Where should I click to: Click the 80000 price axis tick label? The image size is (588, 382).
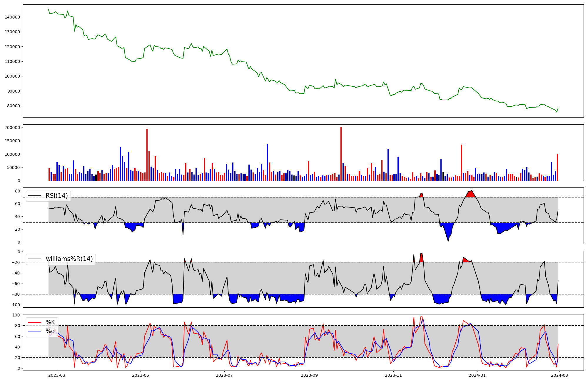coord(14,106)
